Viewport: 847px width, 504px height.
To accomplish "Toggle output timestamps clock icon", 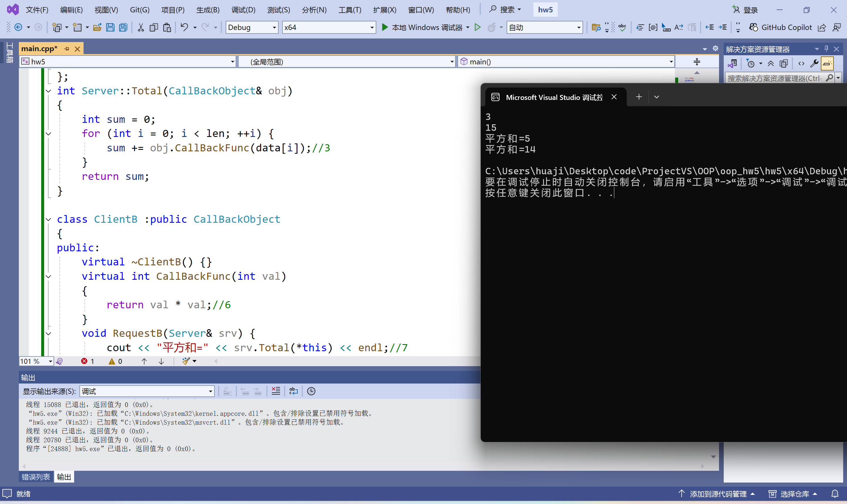I will click(x=311, y=391).
